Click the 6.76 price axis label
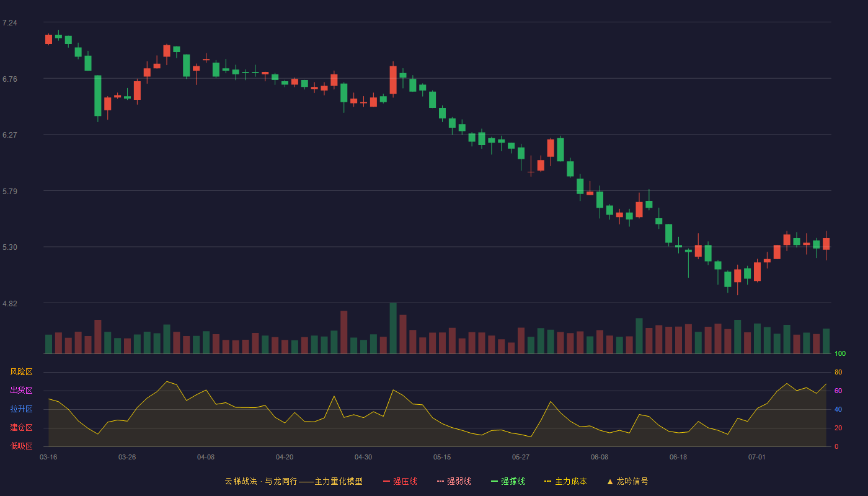Viewport: 868px width, 496px height. click(10, 79)
